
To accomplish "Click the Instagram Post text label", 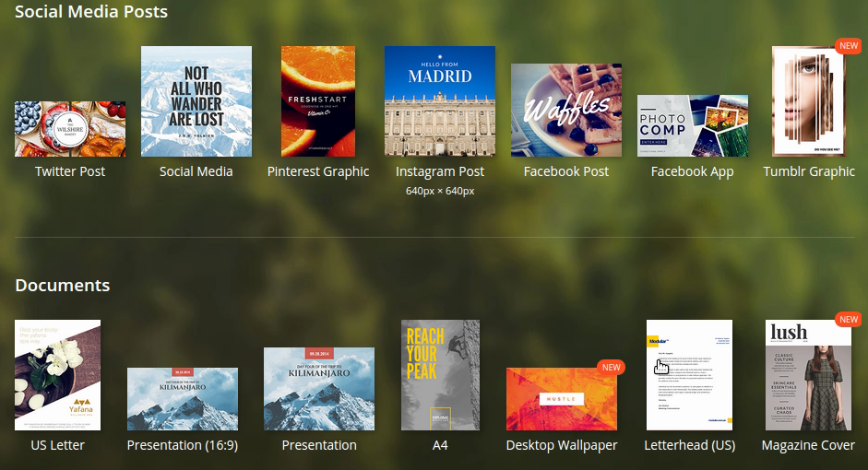I will coord(440,171).
